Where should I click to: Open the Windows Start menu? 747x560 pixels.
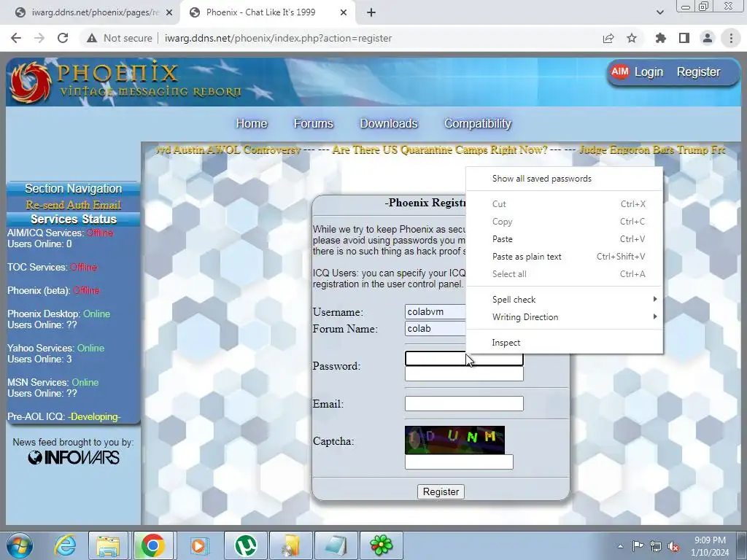pyautogui.click(x=20, y=545)
